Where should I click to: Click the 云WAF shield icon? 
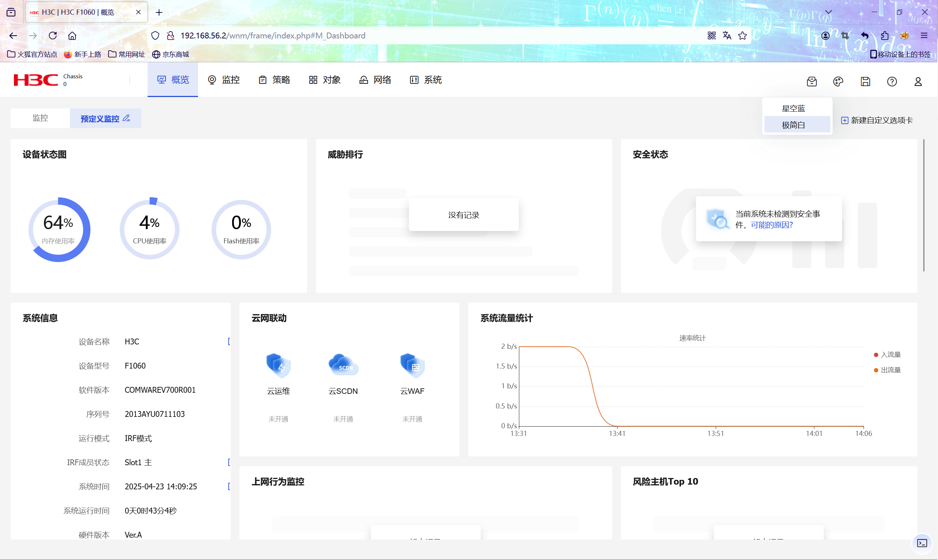coord(412,365)
